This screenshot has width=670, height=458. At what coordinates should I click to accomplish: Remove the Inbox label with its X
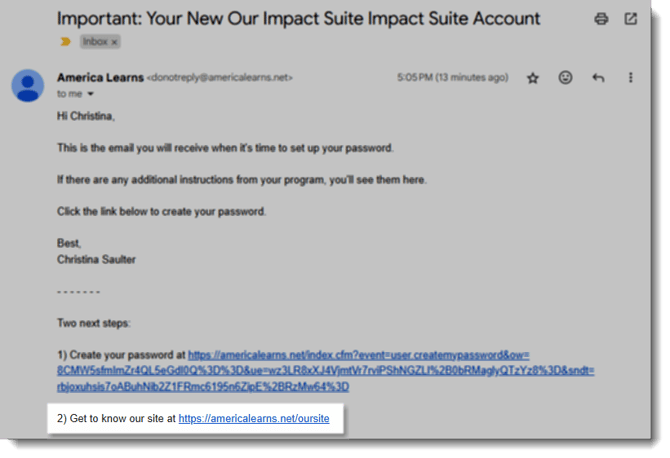(114, 42)
